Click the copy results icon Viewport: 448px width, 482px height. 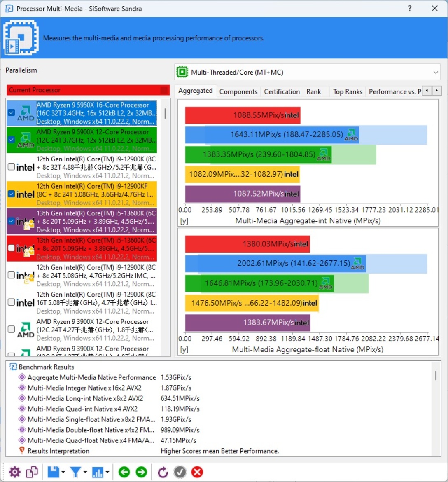pos(32,472)
